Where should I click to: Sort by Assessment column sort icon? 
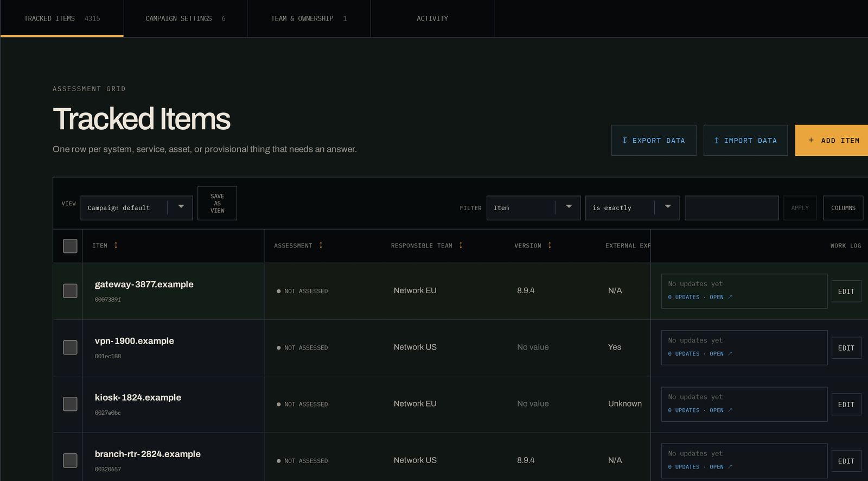pyautogui.click(x=321, y=245)
